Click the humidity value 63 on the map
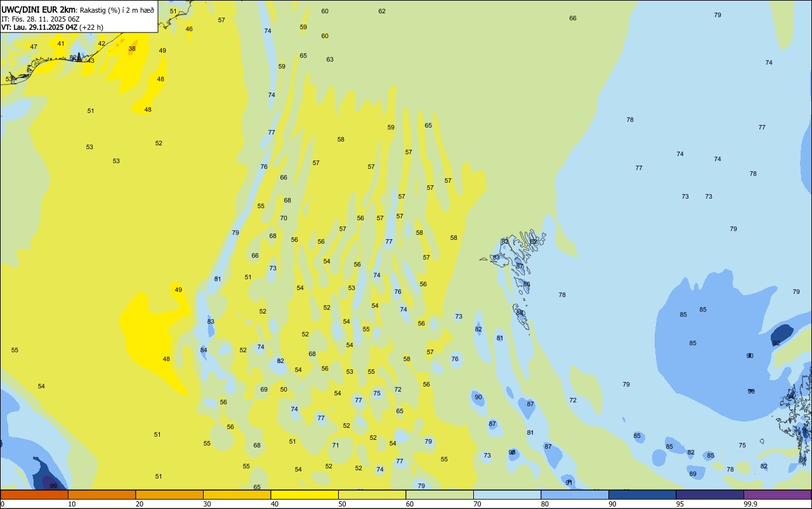The height and width of the screenshot is (509, 812). [330, 60]
